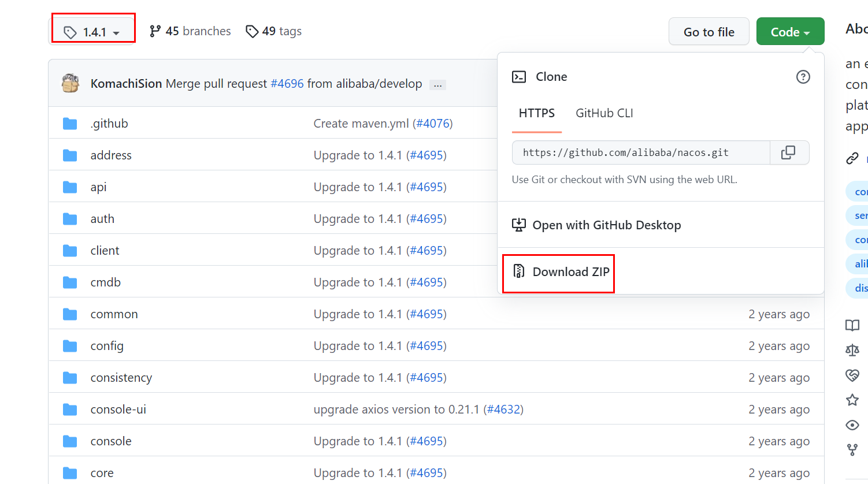Click the clone help question mark icon
Screen dimensions: 868x484
(803, 77)
